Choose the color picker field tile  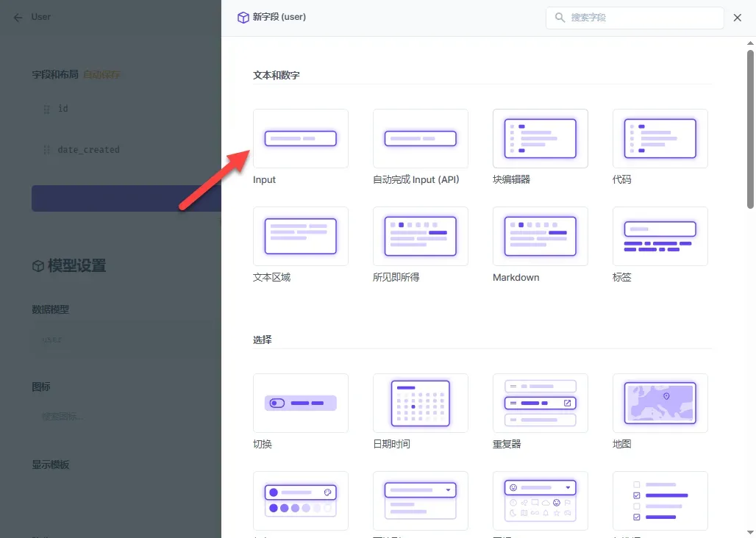(x=300, y=501)
